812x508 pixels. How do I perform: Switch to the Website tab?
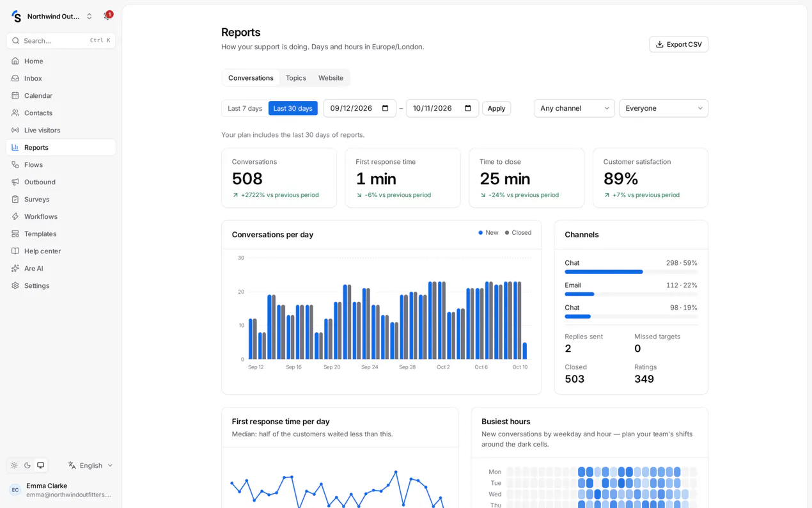[331, 78]
